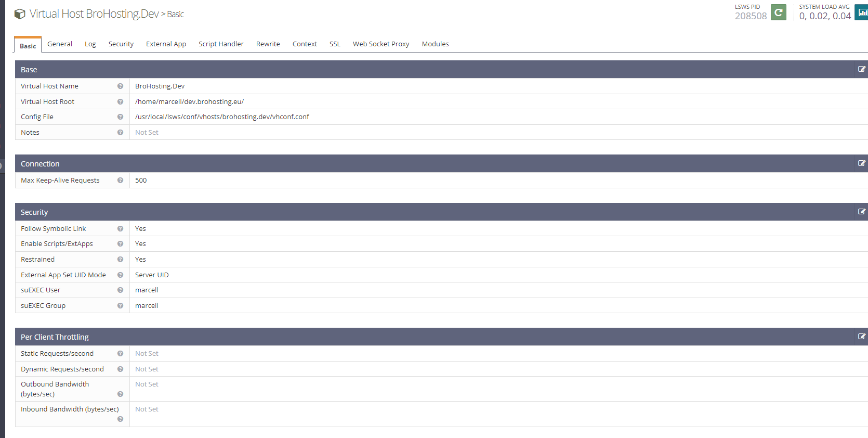The height and width of the screenshot is (438, 868).
Task: Click the Server UID value
Action: click(152, 275)
